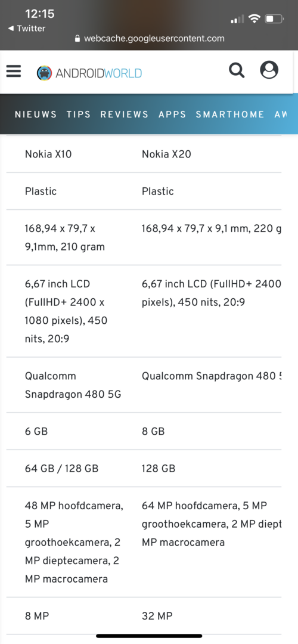
Task: Select the TIPS navigation item
Action: click(79, 114)
